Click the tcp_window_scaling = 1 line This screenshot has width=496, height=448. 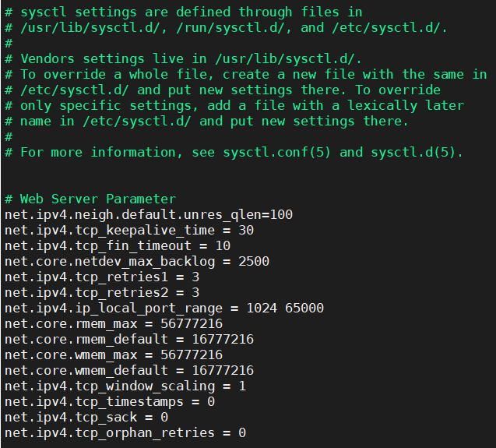pyautogui.click(x=125, y=386)
